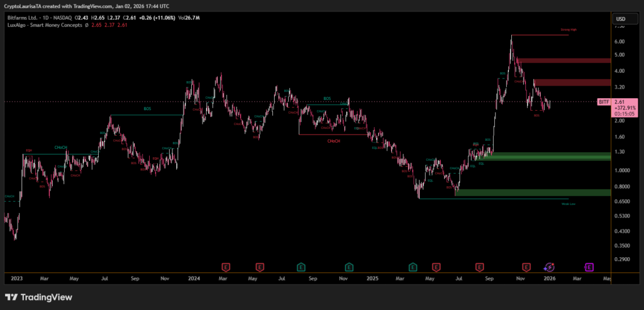Click the Weak Low label

[x=568, y=204]
